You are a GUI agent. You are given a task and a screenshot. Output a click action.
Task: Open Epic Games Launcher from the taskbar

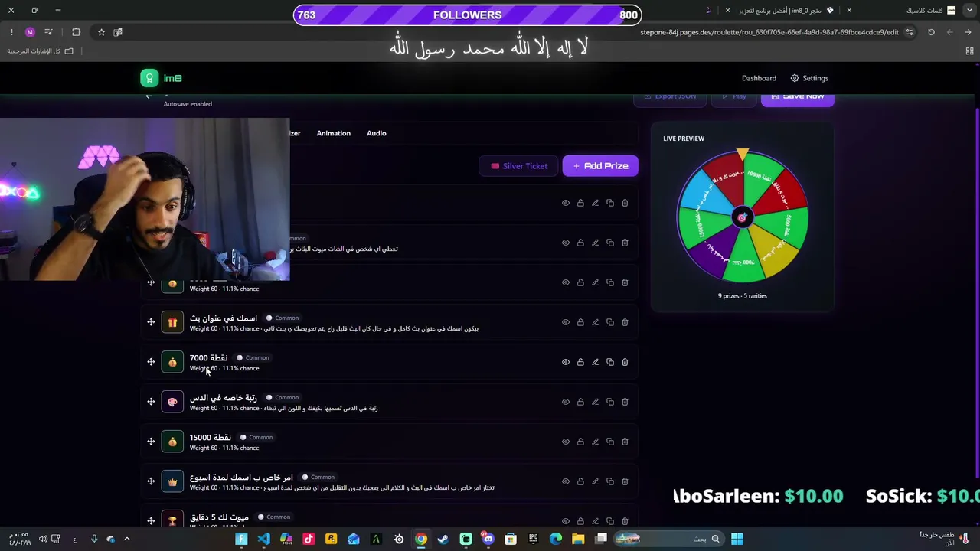pos(534,540)
